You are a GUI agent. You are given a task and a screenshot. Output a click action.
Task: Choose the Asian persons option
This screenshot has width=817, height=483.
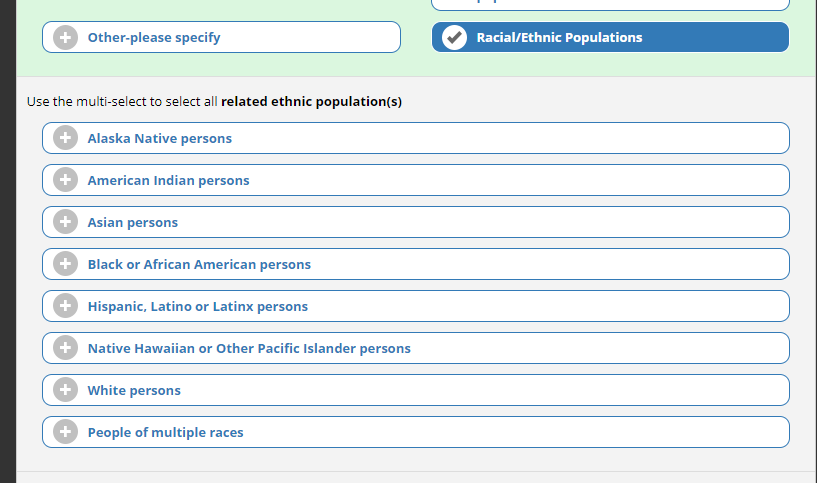pyautogui.click(x=133, y=223)
